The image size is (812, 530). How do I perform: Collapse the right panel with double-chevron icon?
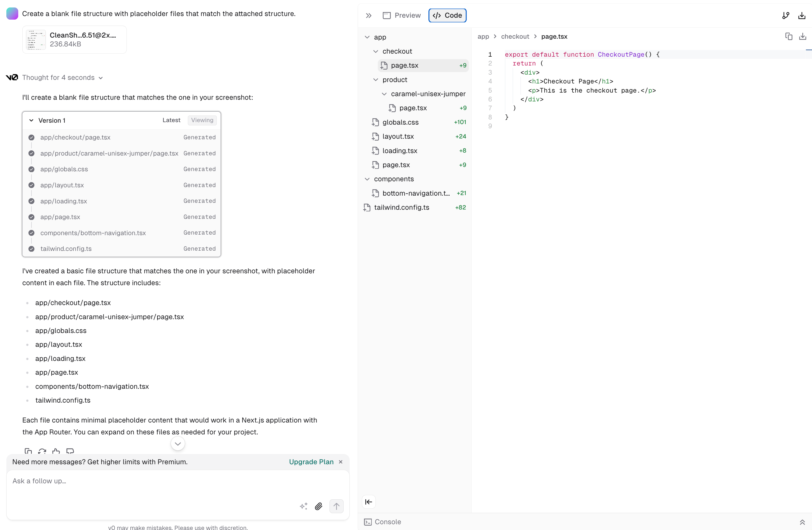click(x=368, y=15)
